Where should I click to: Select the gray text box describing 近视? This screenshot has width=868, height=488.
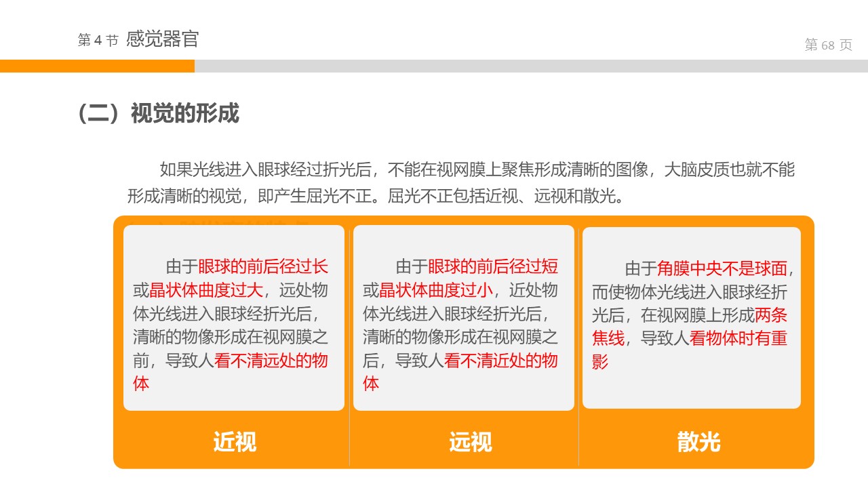tap(234, 318)
